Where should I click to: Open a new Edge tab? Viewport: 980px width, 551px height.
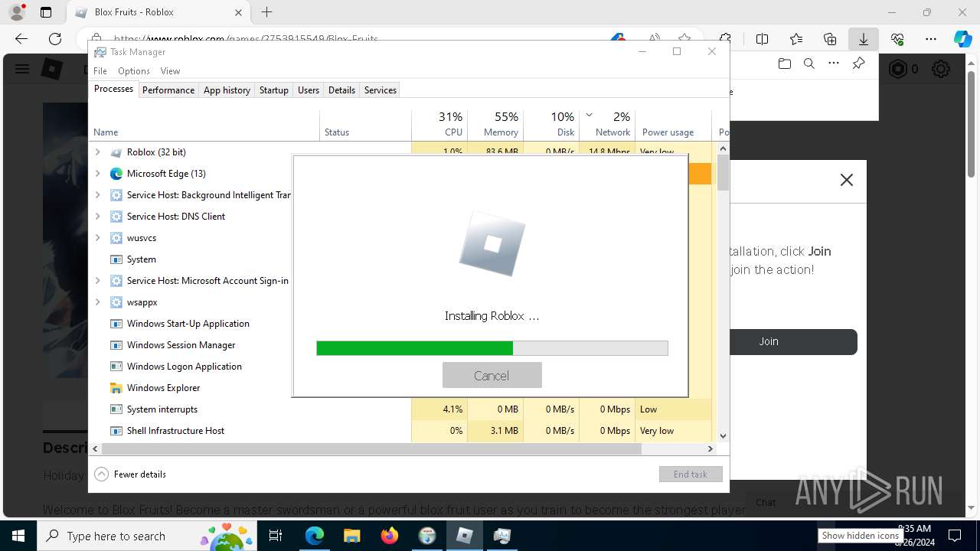[266, 12]
